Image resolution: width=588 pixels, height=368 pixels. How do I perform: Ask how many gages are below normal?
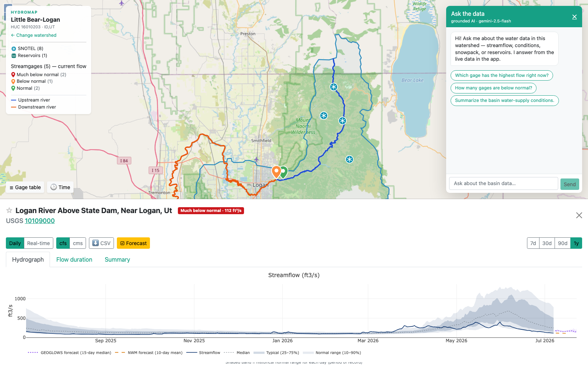[x=494, y=88]
